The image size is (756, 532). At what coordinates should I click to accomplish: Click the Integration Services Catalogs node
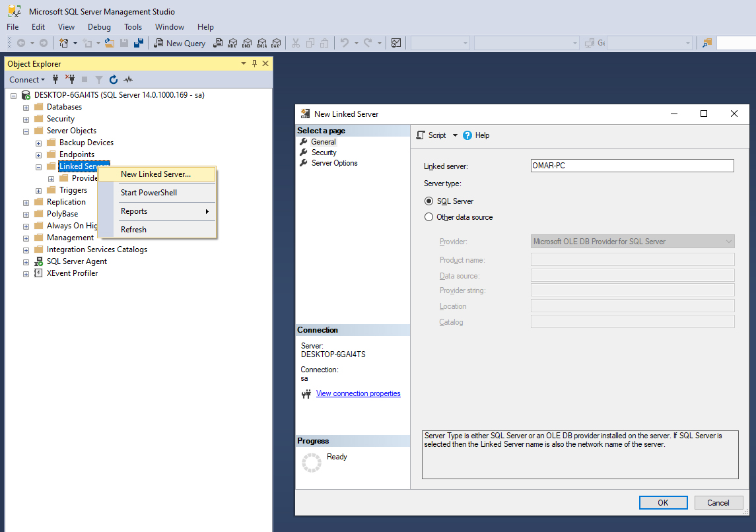coord(96,249)
